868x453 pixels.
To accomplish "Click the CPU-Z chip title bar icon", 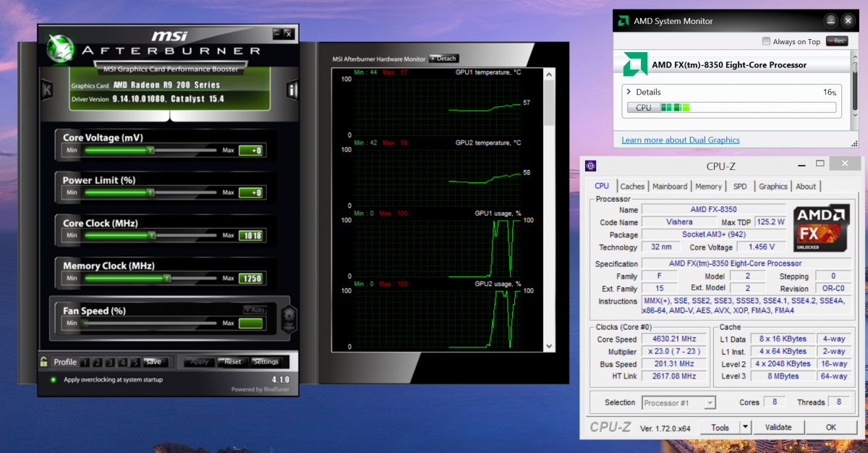I will coord(592,166).
